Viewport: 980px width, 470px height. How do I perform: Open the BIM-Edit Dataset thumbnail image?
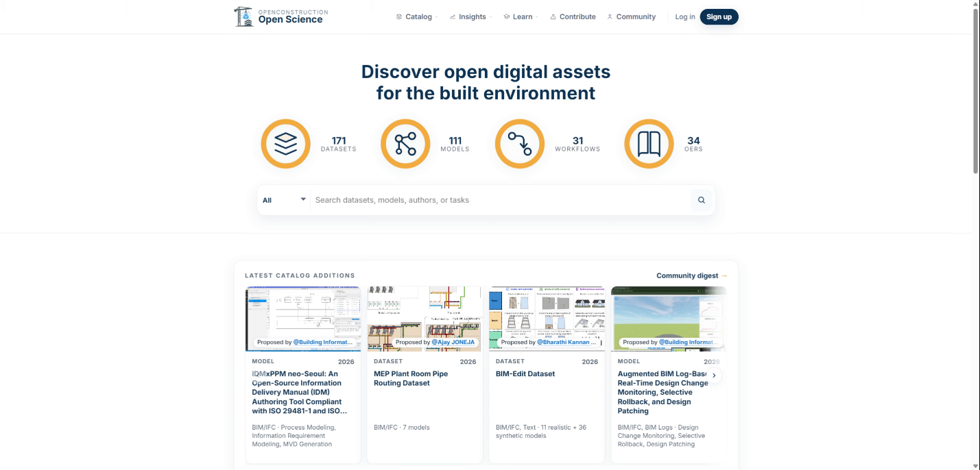click(547, 319)
